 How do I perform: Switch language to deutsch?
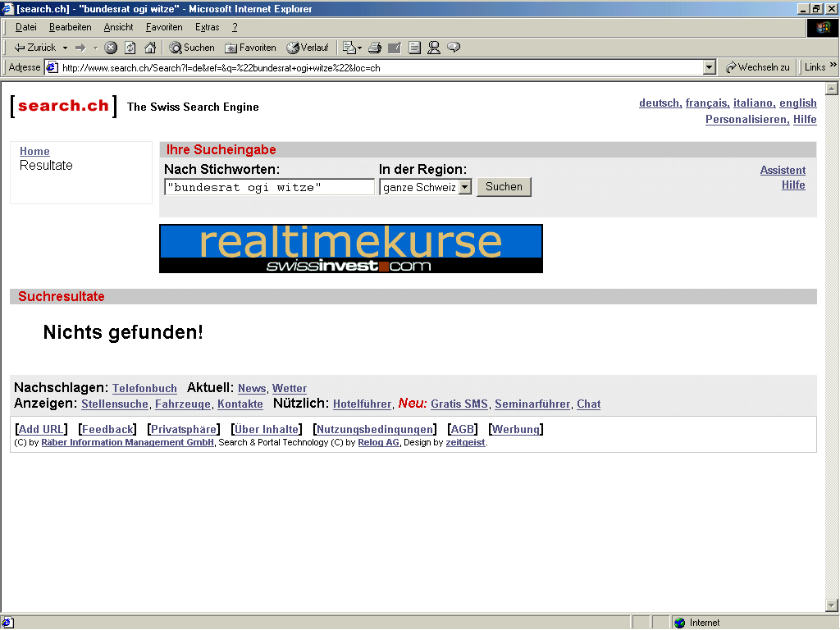point(660,103)
